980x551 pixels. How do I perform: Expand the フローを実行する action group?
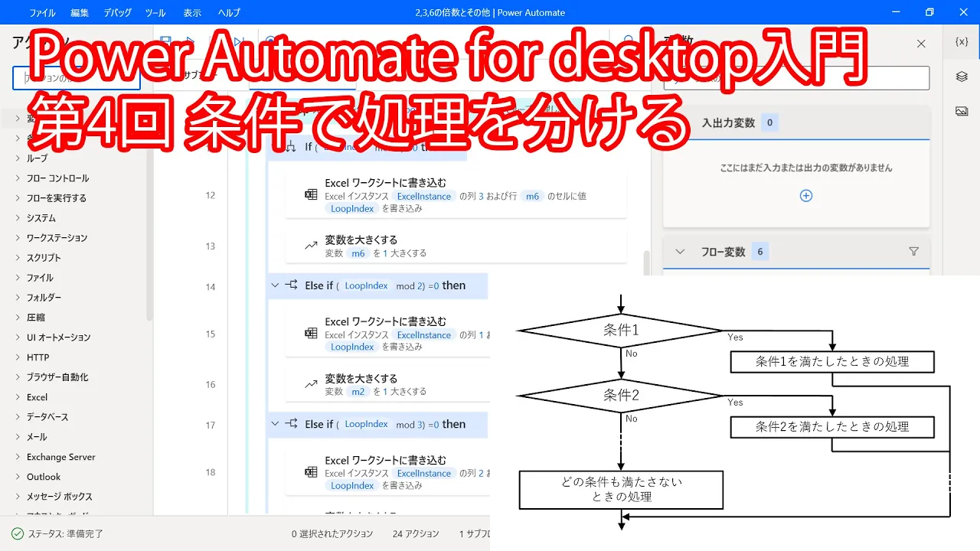click(18, 198)
